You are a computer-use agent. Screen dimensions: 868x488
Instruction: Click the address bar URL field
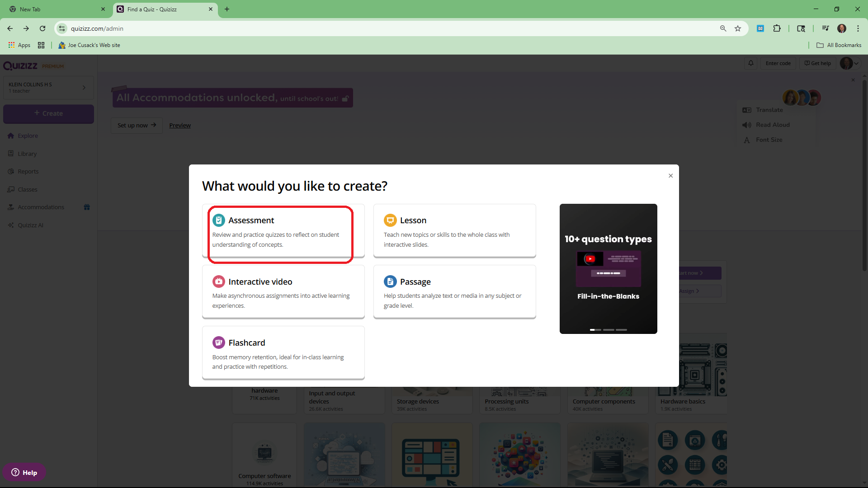click(362, 28)
